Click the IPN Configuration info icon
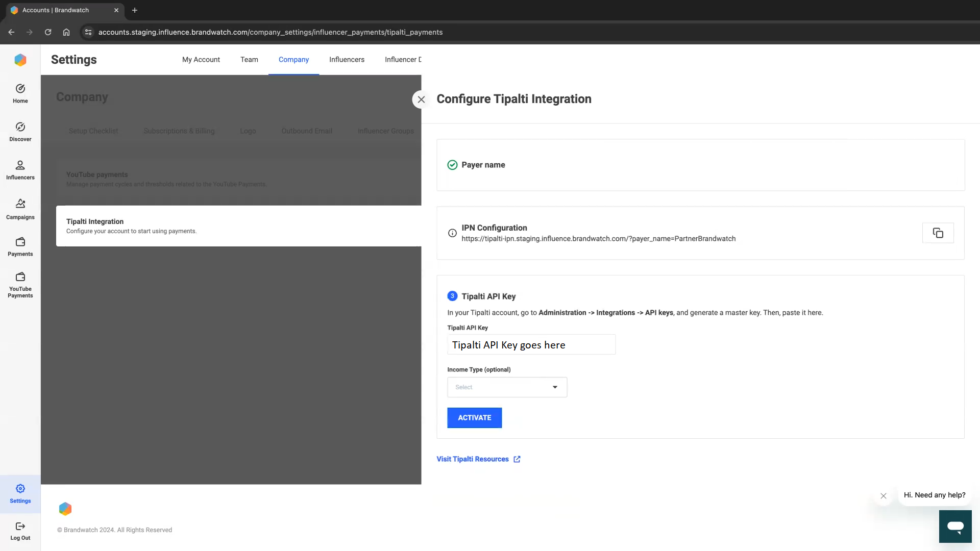 (452, 233)
